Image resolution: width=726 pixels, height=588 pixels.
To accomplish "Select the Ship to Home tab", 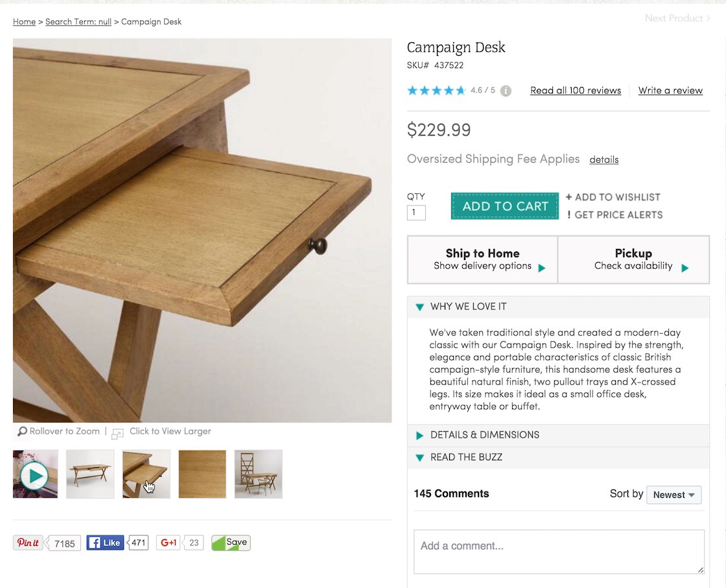I will point(483,259).
